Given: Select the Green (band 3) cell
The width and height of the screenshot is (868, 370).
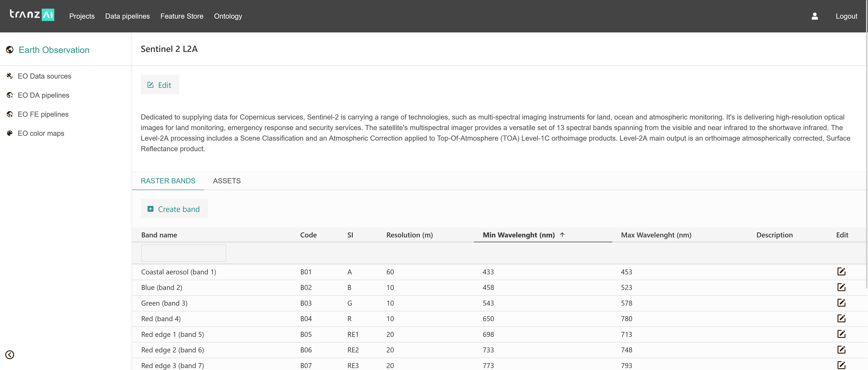Looking at the screenshot, I should pos(164,303).
